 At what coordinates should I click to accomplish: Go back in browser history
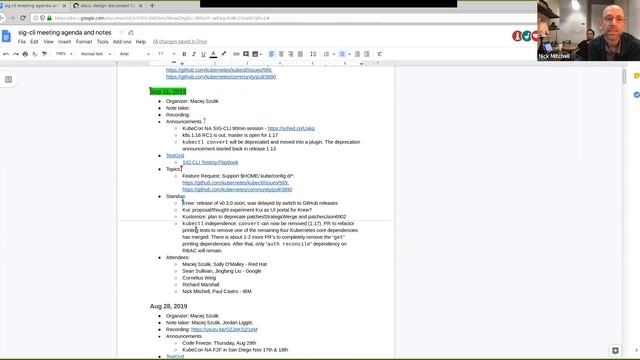coord(2,18)
